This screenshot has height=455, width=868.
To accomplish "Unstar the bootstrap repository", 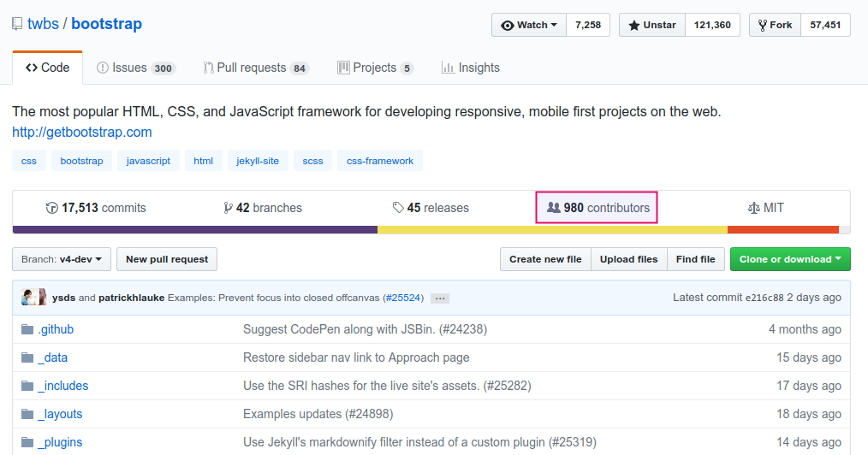I will click(x=652, y=25).
